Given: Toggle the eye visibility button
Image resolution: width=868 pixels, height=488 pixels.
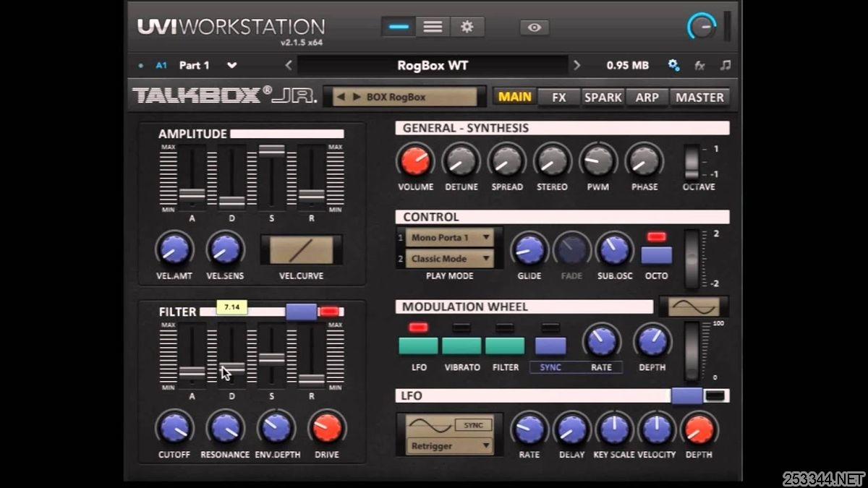Looking at the screenshot, I should click(535, 27).
